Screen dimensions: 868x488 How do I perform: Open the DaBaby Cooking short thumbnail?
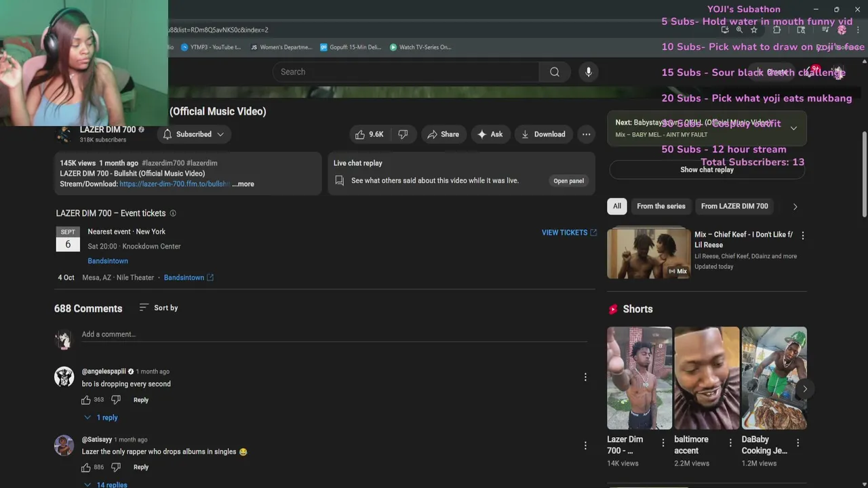pos(774,378)
